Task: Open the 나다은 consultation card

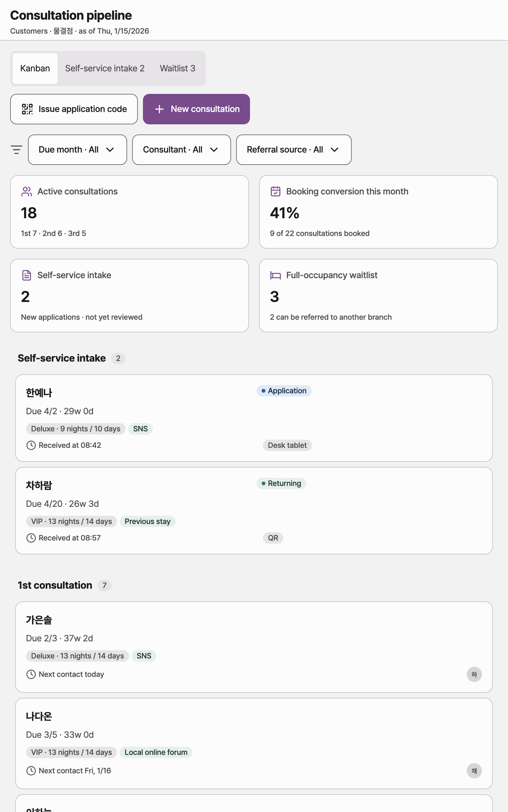Action: [x=254, y=743]
